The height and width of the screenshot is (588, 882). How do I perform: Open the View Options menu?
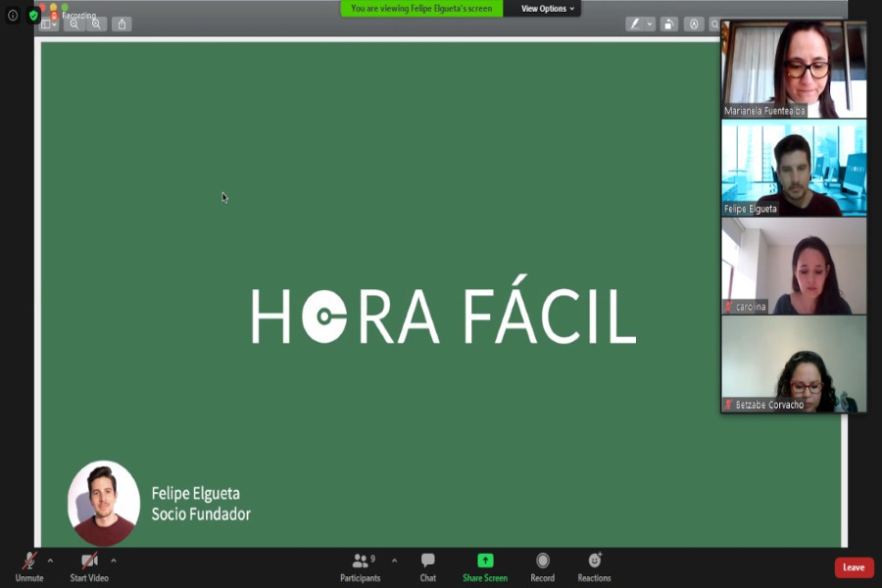tap(547, 9)
